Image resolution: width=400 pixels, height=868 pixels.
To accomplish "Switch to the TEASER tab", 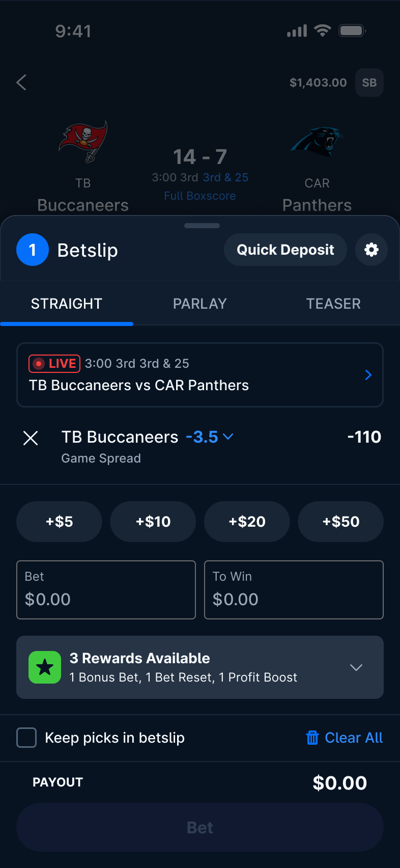I will (x=333, y=304).
